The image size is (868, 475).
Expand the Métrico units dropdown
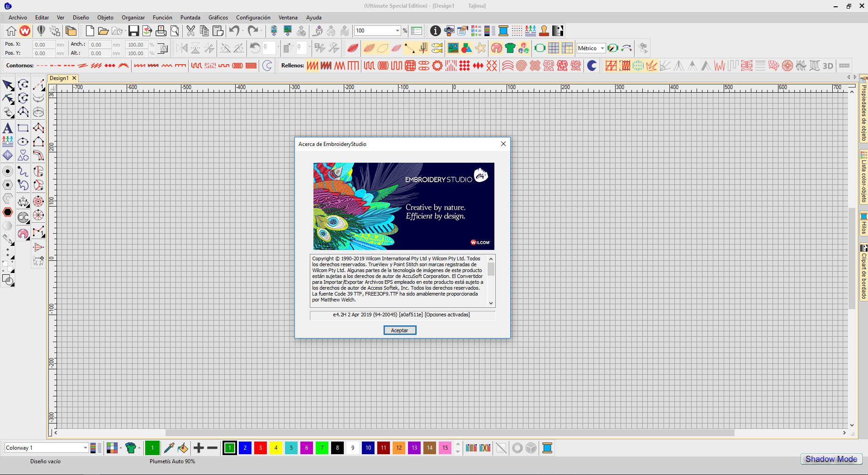coord(602,48)
